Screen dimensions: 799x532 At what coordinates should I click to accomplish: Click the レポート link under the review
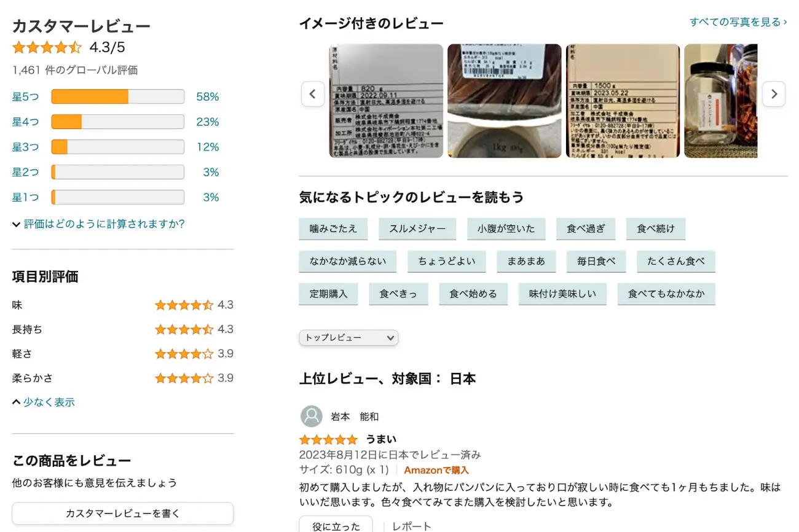tap(411, 526)
